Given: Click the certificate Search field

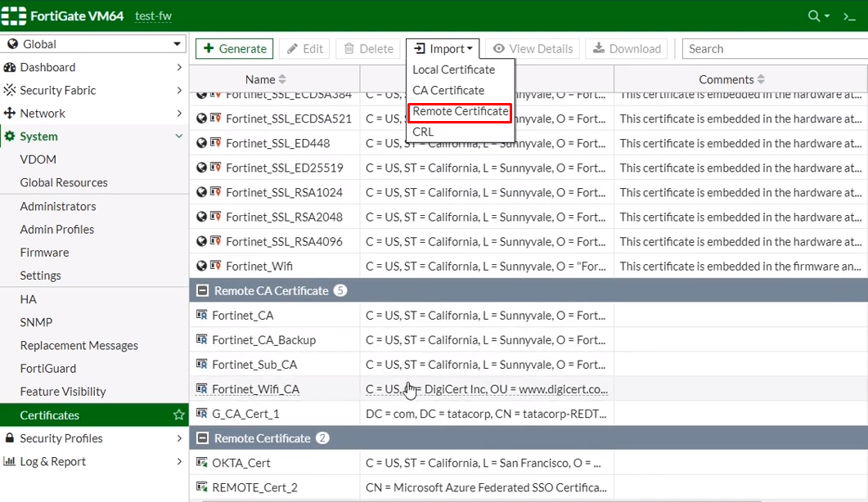Looking at the screenshot, I should (773, 49).
